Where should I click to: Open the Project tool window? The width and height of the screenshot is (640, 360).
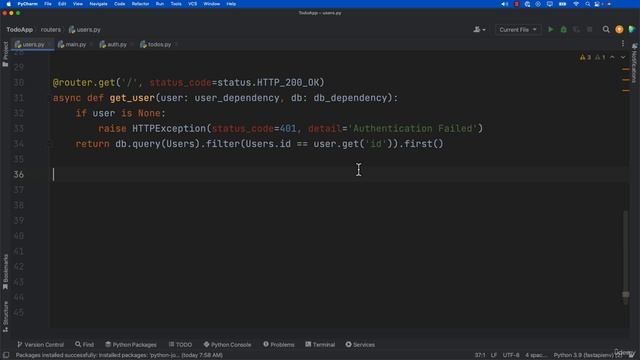[x=5, y=54]
